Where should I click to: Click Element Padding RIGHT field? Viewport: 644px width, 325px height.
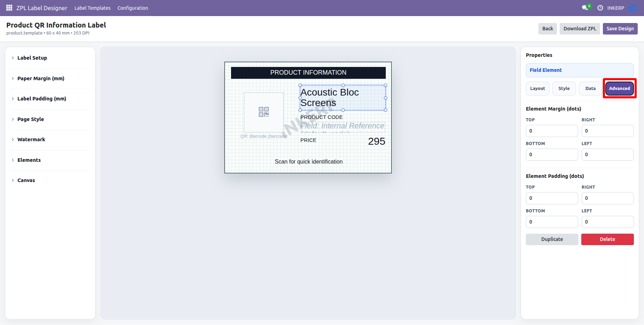click(607, 198)
